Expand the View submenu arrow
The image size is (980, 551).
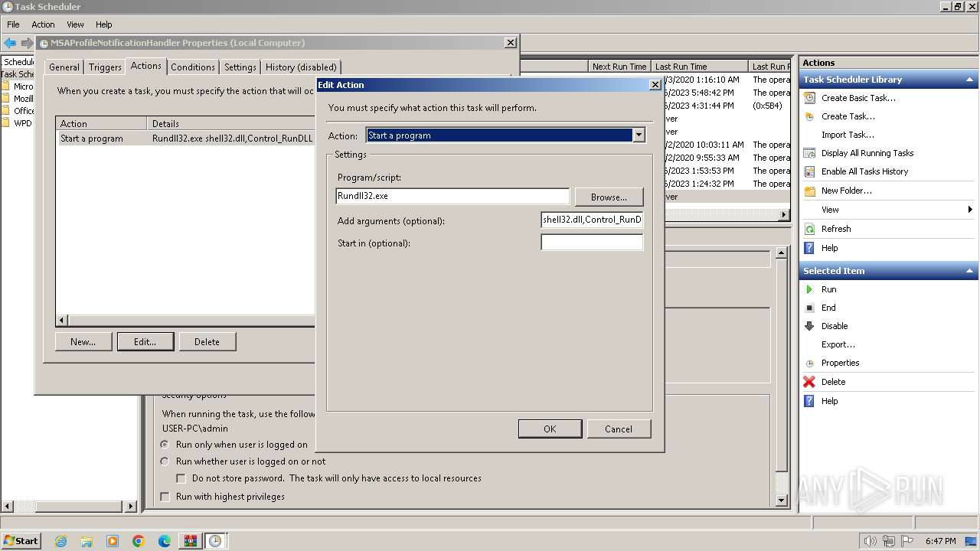coord(969,210)
